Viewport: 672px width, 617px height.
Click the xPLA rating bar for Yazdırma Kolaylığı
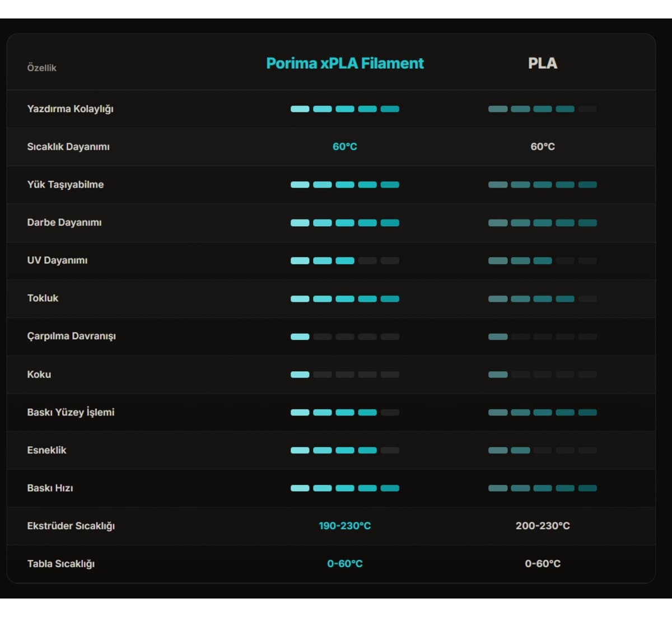pyautogui.click(x=345, y=109)
